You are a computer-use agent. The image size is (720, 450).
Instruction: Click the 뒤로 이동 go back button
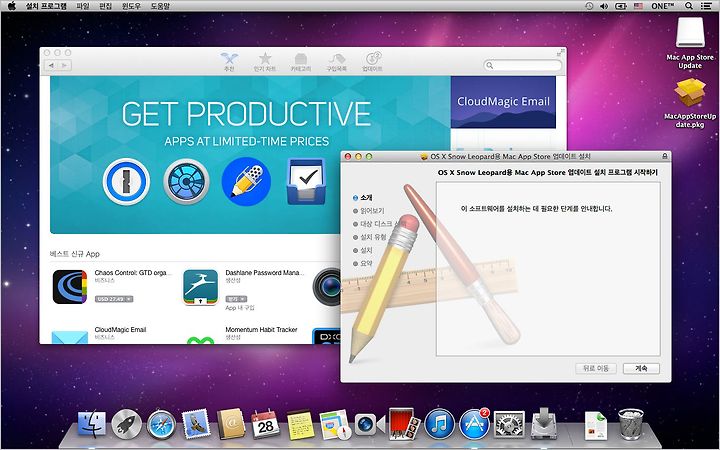click(596, 368)
